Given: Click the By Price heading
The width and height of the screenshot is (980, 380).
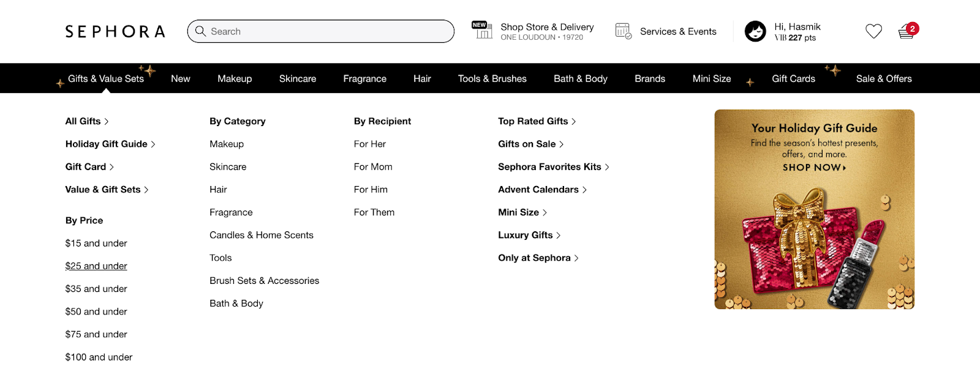Looking at the screenshot, I should point(85,220).
